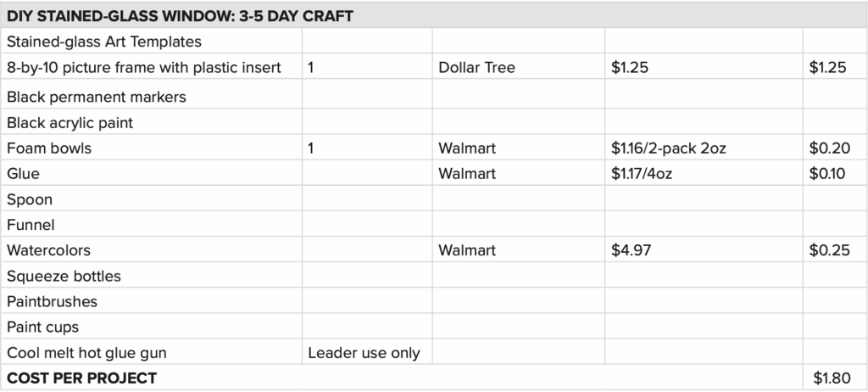Image resolution: width=868 pixels, height=392 pixels.
Task: Select the Stained-glass Art Templates cell
Action: pos(104,42)
